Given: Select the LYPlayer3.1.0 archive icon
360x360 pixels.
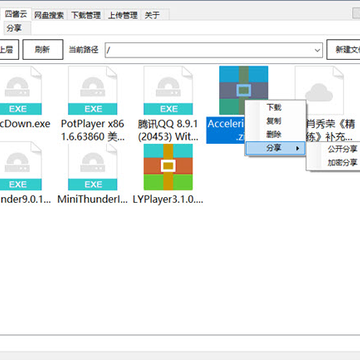Looking at the screenshot, I should coord(168,167).
